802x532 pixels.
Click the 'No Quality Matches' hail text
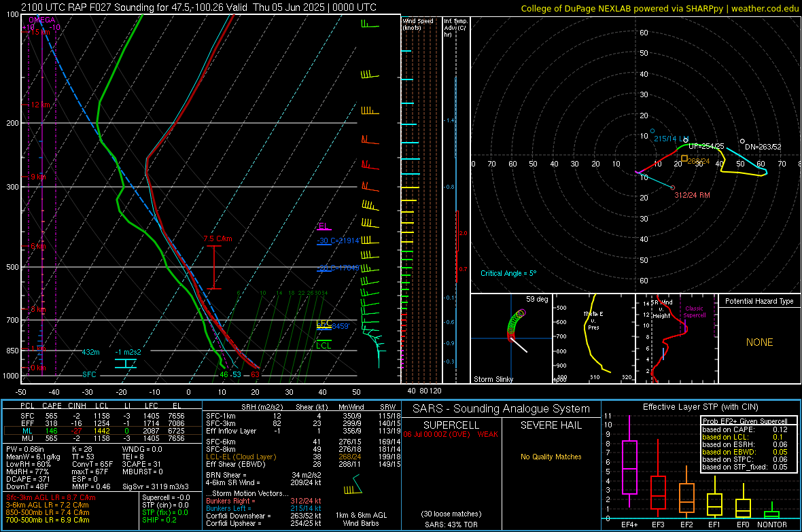pyautogui.click(x=551, y=457)
